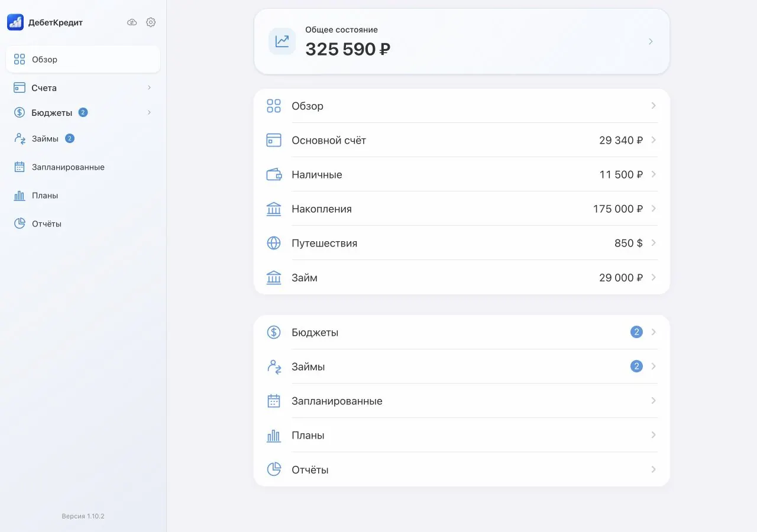Open chevron on Общее состояние card

pos(651,41)
